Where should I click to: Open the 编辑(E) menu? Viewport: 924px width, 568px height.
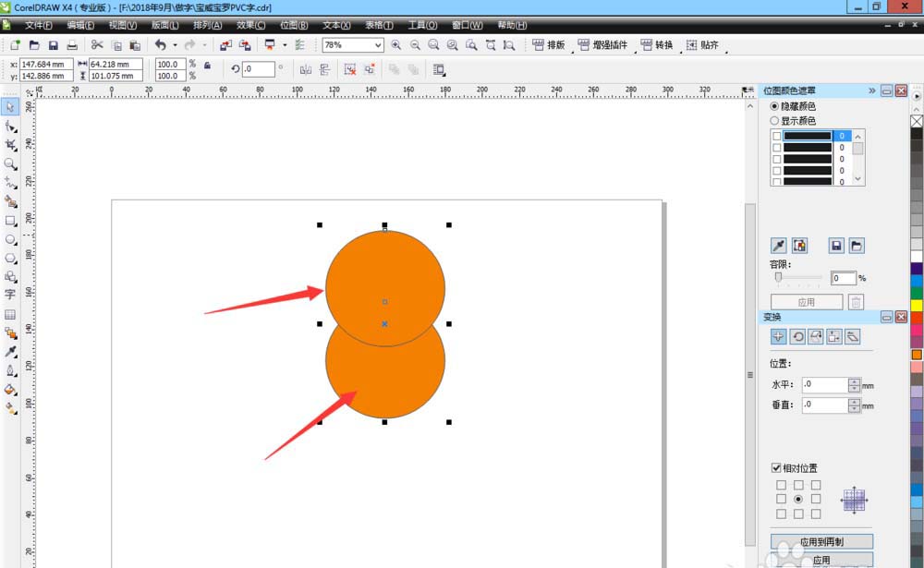tap(80, 25)
